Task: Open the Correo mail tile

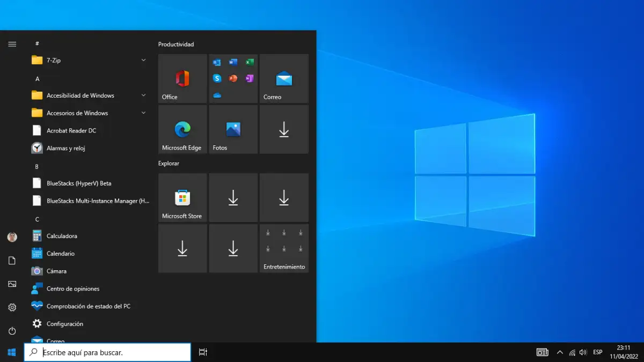Action: pos(284,78)
